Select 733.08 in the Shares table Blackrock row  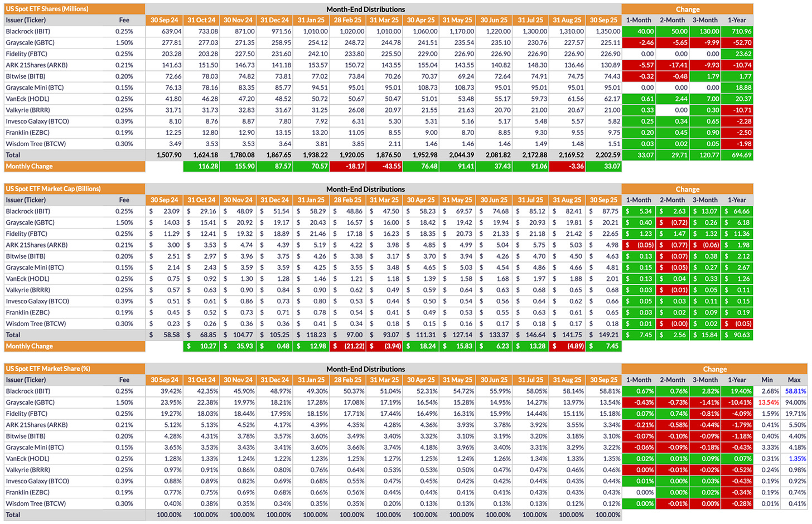[207, 31]
